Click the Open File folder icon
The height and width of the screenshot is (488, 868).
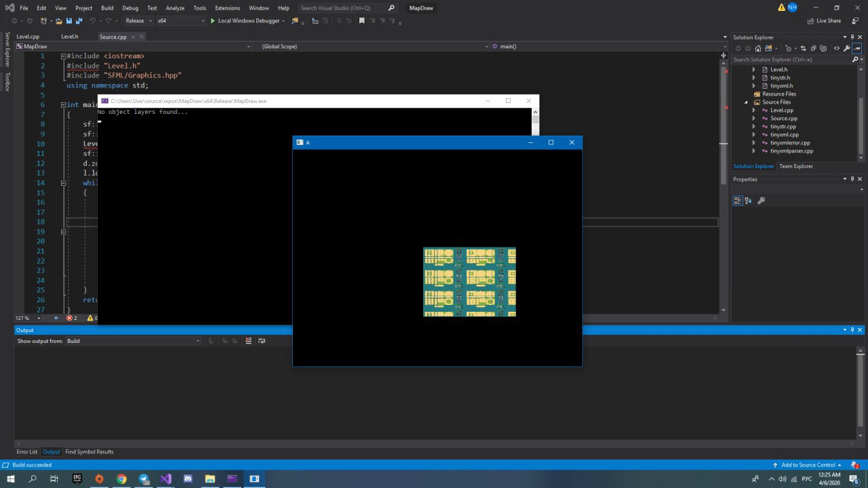(59, 21)
